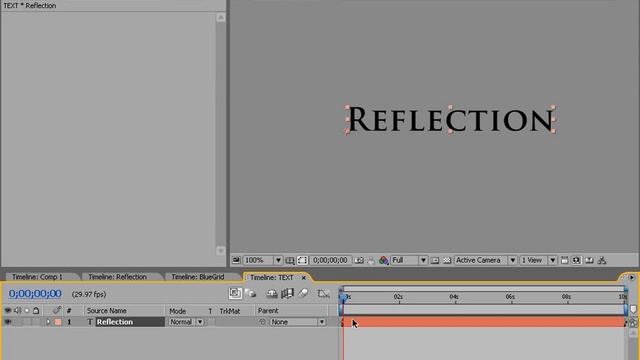Open the Parent None dropdown
Image resolution: width=640 pixels, height=360 pixels.
(298, 322)
